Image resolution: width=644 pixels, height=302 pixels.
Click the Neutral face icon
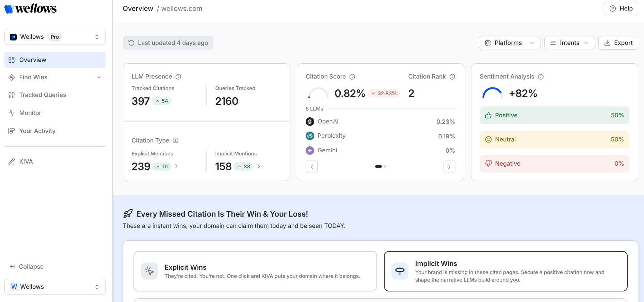[x=488, y=139]
